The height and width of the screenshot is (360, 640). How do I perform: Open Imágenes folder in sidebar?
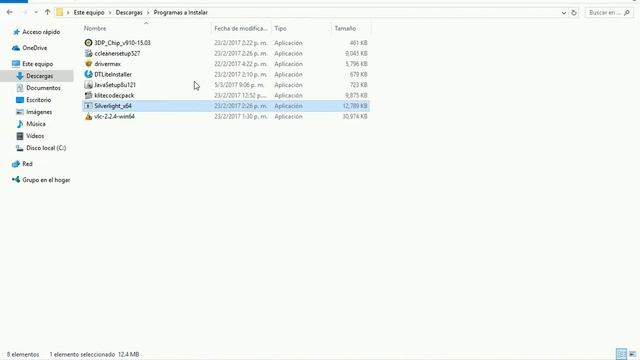tap(39, 112)
